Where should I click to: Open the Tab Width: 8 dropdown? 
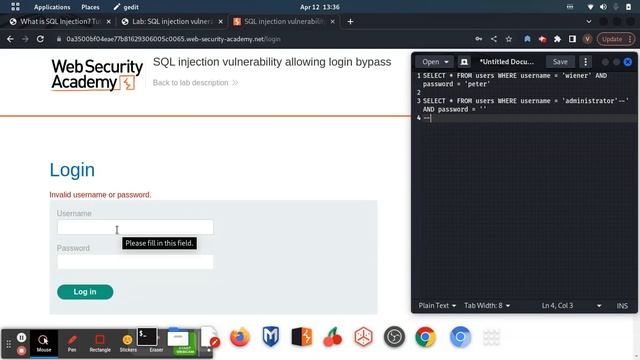[x=487, y=305]
